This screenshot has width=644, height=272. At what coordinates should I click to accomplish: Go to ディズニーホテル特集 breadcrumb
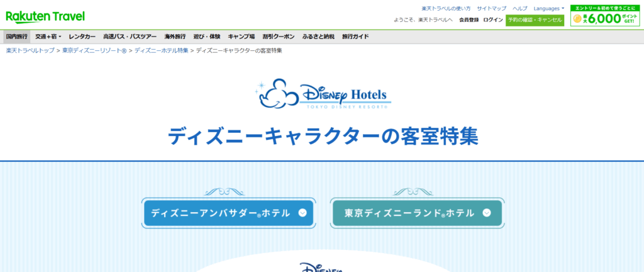[162, 50]
